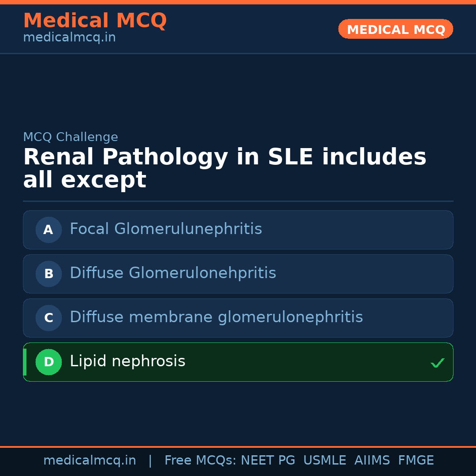
Task: Click the Renal Pathology in SLE question heading
Action: [x=224, y=168]
